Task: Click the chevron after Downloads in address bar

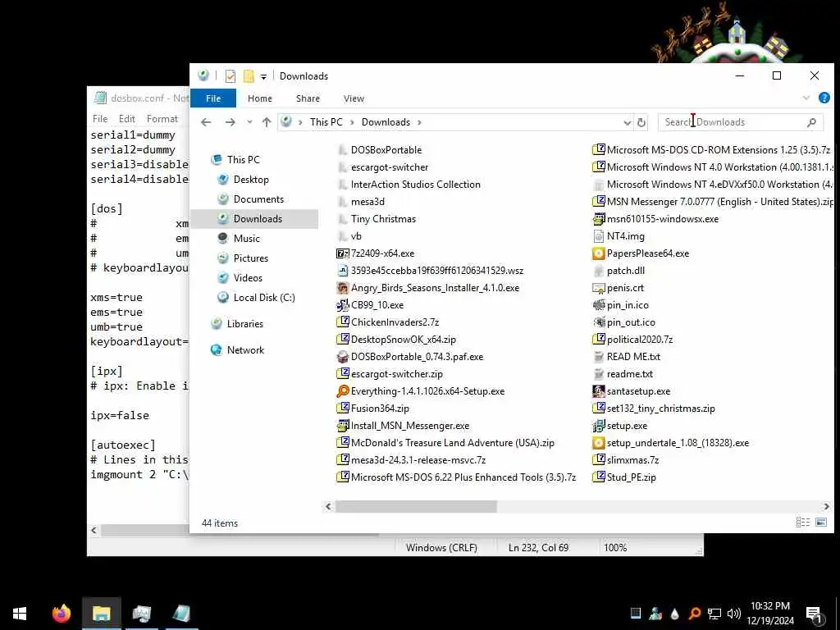Action: coord(419,122)
